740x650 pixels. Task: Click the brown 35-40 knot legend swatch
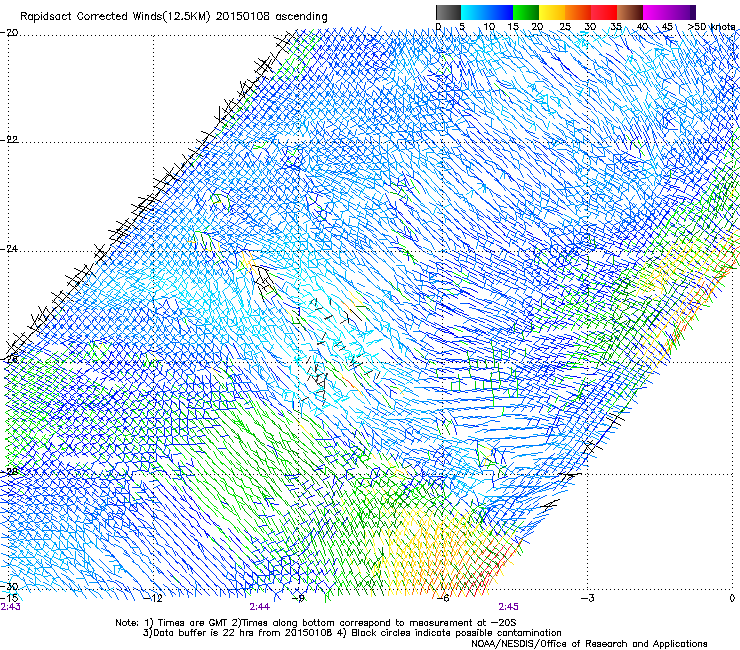[630, 12]
